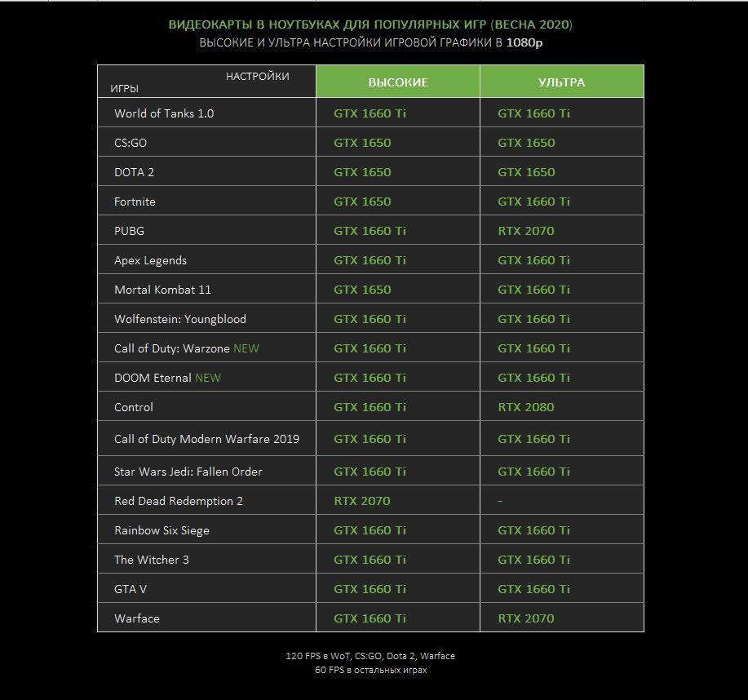Select the Red Dead Redemption 2 row label
The height and width of the screenshot is (700, 748).
[x=179, y=501]
